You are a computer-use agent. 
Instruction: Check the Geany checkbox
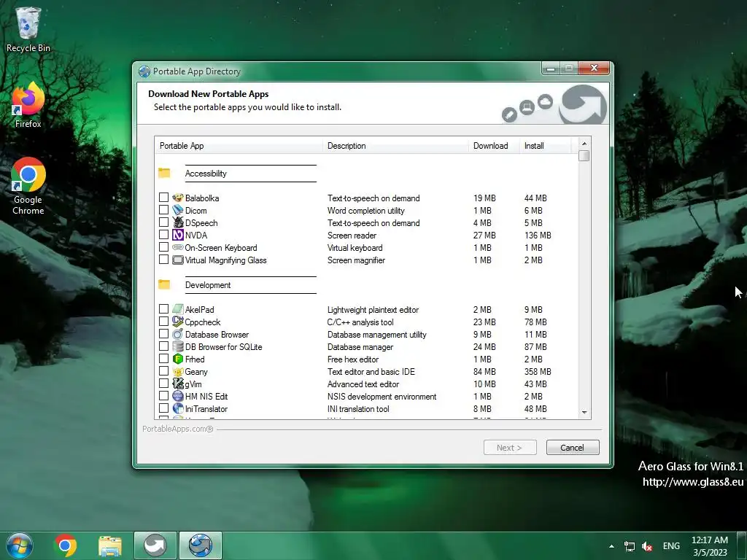(163, 370)
